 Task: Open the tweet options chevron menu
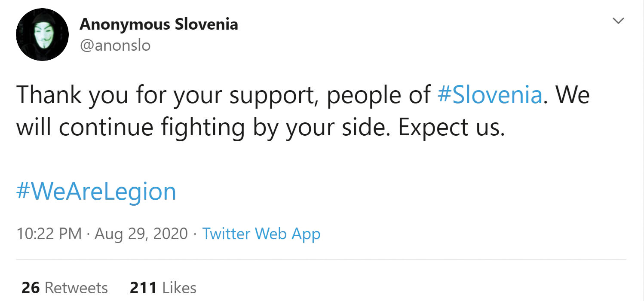[x=618, y=21]
